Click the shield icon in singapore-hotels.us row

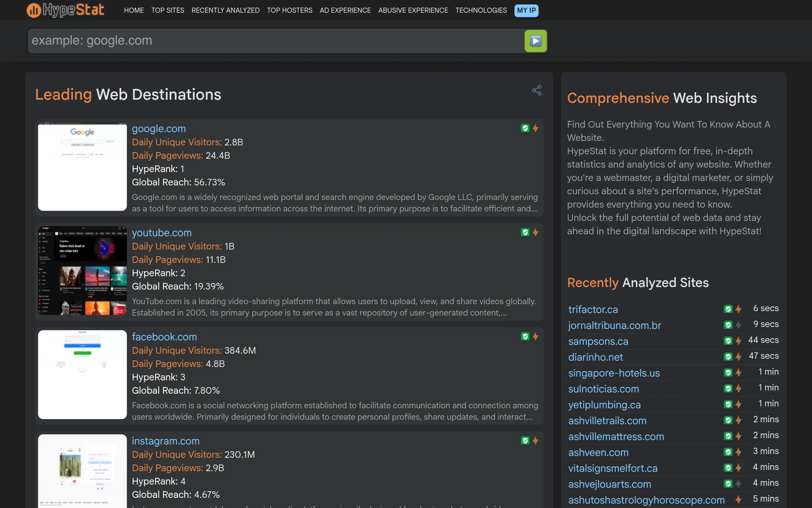pos(728,373)
